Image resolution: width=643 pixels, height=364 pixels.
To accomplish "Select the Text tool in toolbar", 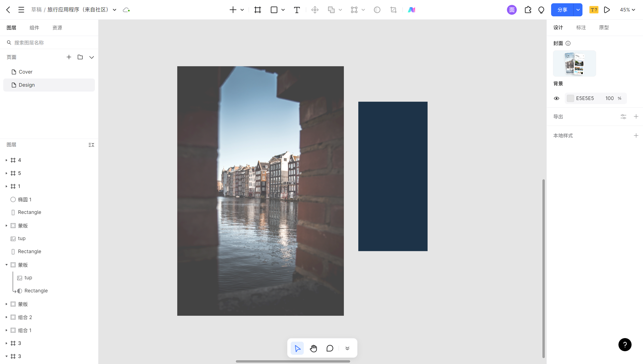I will [x=297, y=10].
